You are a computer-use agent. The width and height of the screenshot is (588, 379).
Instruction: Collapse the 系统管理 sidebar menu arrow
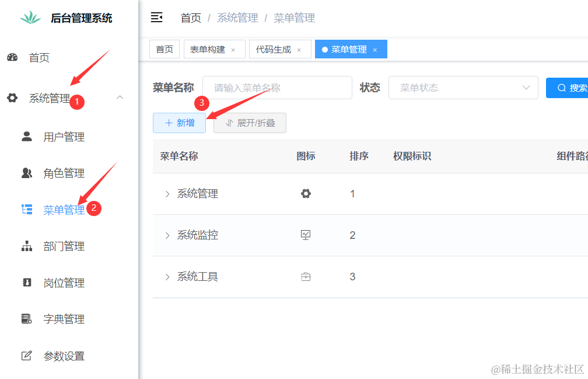click(x=120, y=98)
